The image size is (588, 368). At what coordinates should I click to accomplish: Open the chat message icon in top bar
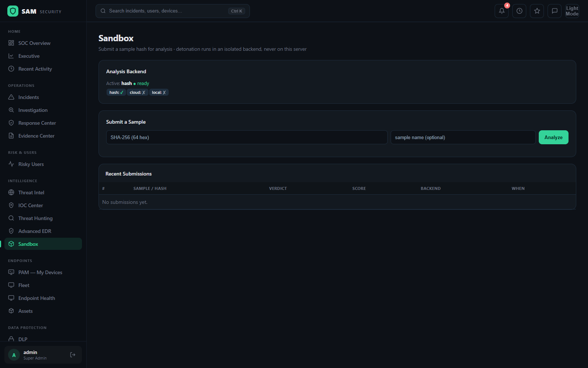pyautogui.click(x=555, y=11)
